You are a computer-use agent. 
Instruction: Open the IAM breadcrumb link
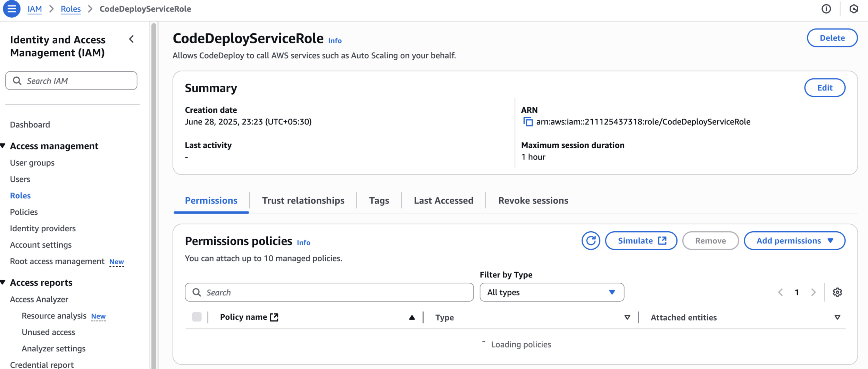coord(35,9)
